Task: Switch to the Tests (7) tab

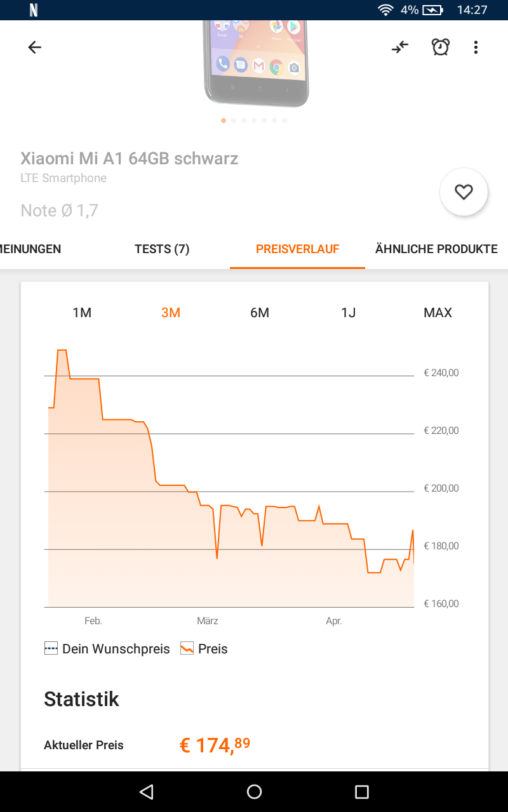Action: pos(162,249)
